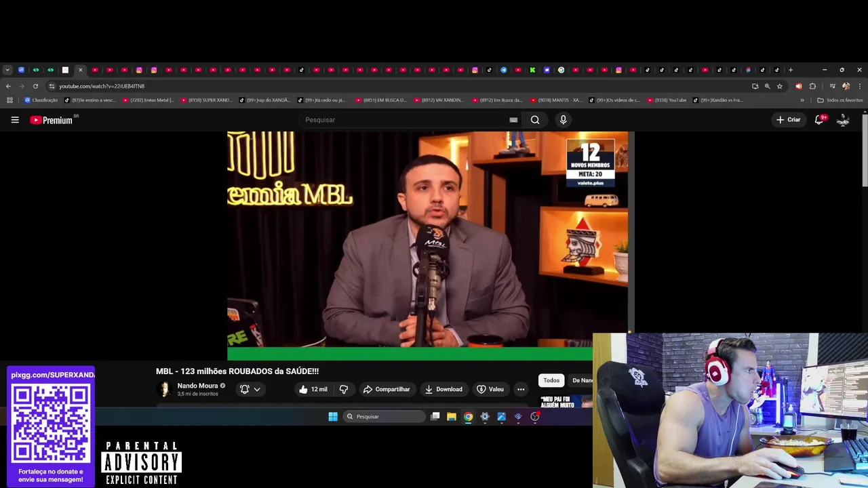Open more actions three-dot menu under video

[521, 389]
